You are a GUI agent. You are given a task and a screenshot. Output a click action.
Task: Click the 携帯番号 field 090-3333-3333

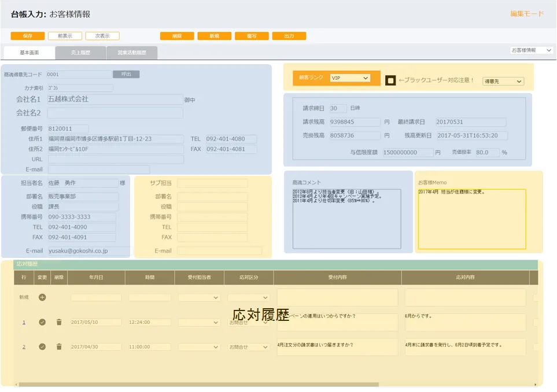coord(82,217)
